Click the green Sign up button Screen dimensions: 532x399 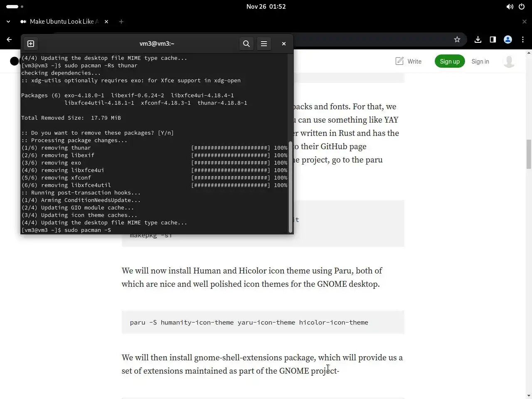click(450, 62)
